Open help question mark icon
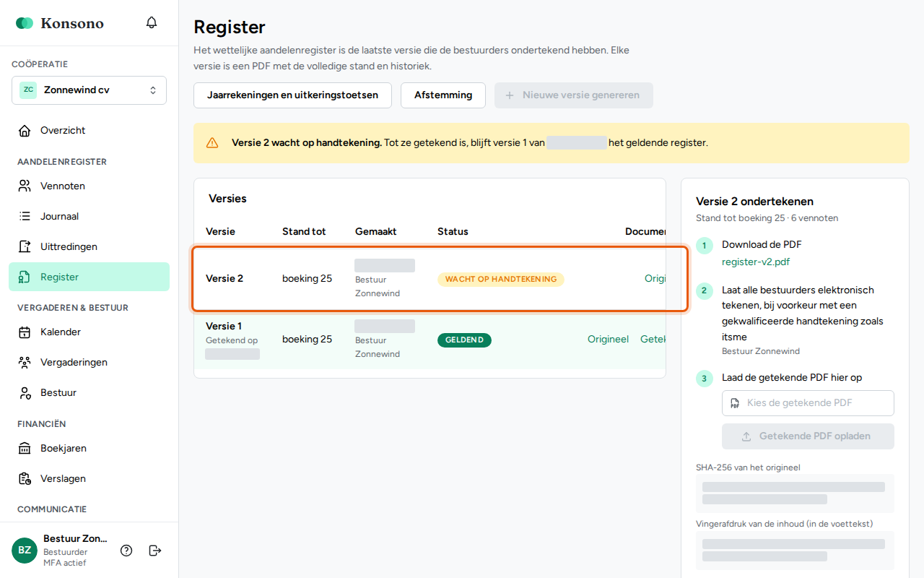The height and width of the screenshot is (578, 924). tap(126, 551)
